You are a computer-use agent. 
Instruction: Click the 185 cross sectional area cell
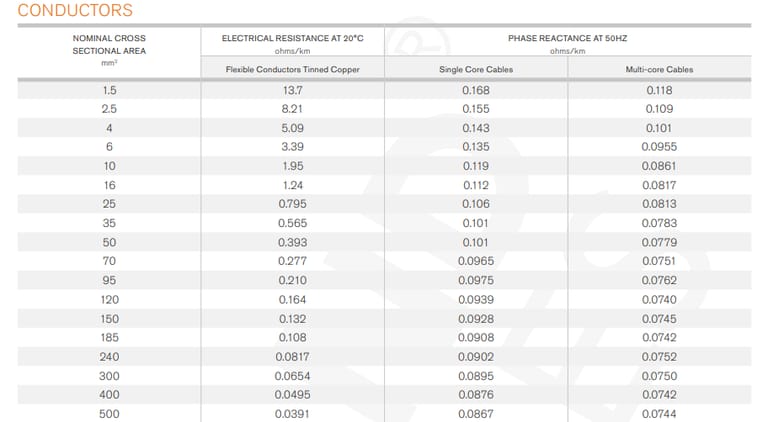pyautogui.click(x=109, y=337)
